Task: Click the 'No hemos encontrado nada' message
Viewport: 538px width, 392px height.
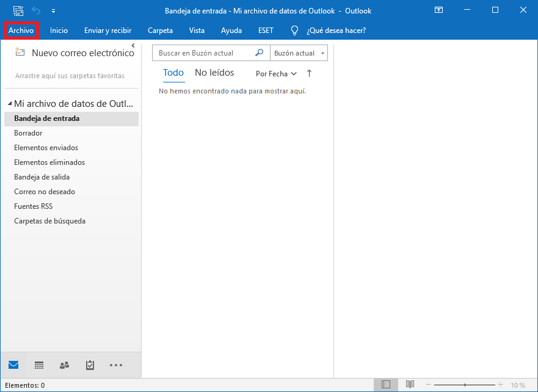Action: 232,91
